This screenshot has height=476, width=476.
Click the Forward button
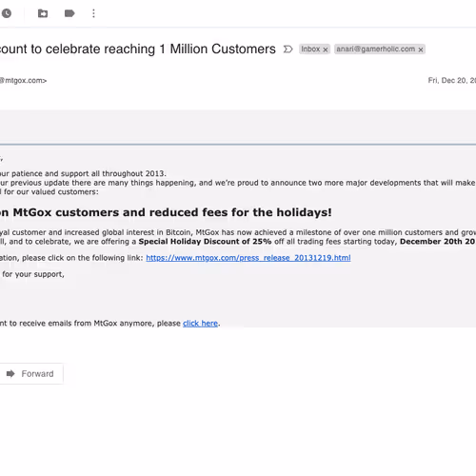(x=30, y=374)
